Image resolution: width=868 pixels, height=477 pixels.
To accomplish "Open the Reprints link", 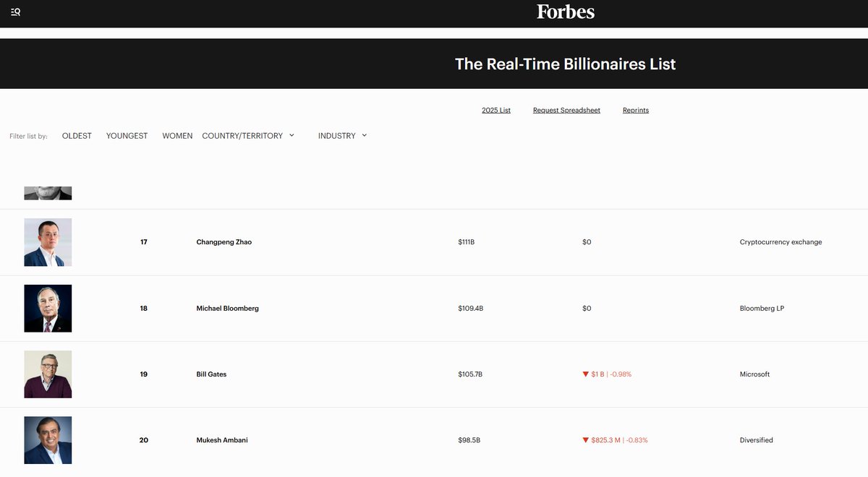I will (x=636, y=111).
